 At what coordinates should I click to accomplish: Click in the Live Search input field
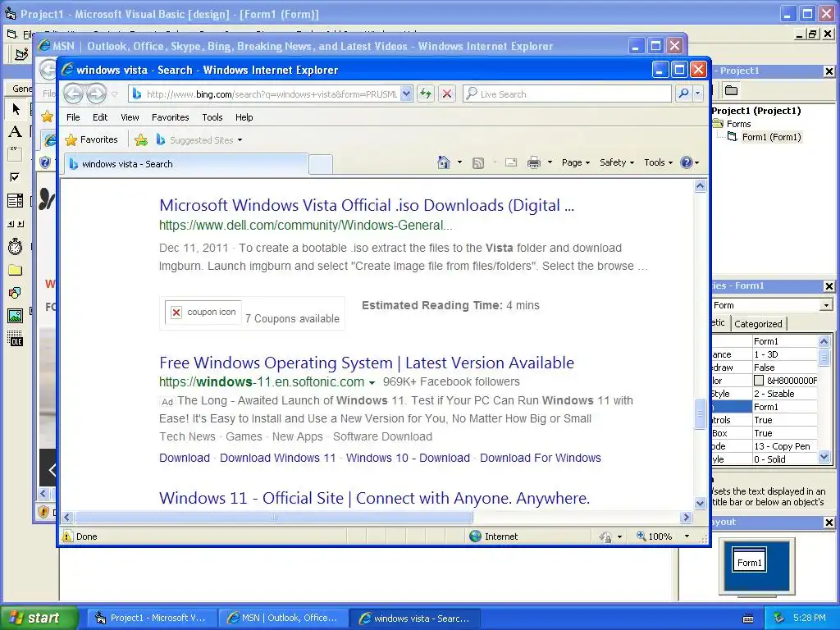[x=567, y=94]
